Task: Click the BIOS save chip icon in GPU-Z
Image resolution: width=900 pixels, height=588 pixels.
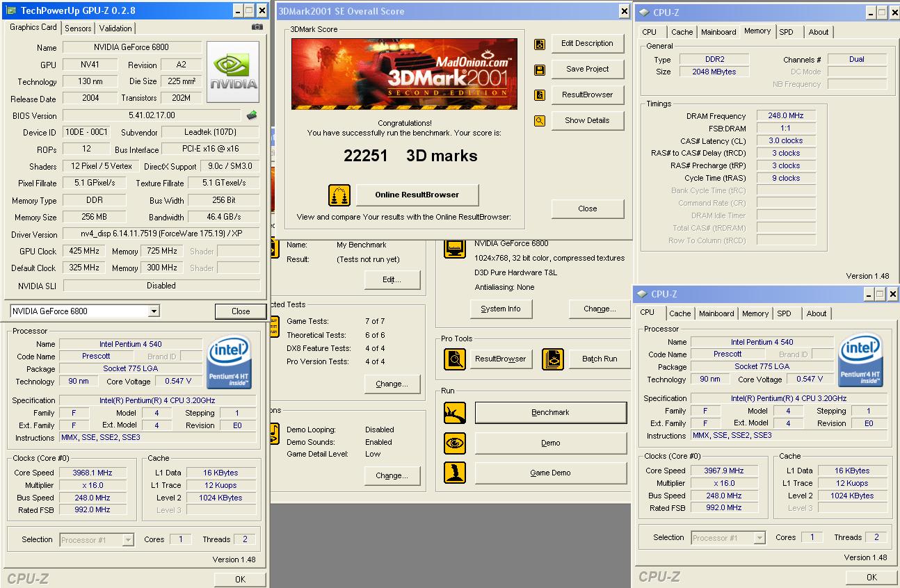Action: click(252, 115)
